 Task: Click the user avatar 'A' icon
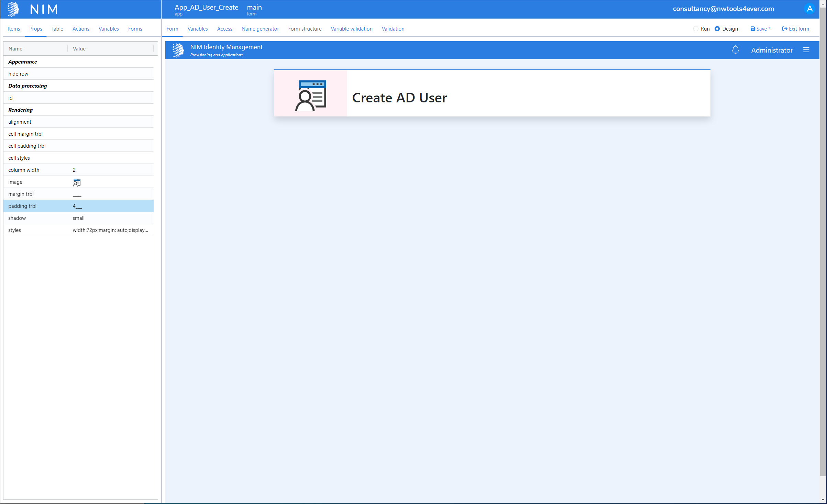[809, 9]
